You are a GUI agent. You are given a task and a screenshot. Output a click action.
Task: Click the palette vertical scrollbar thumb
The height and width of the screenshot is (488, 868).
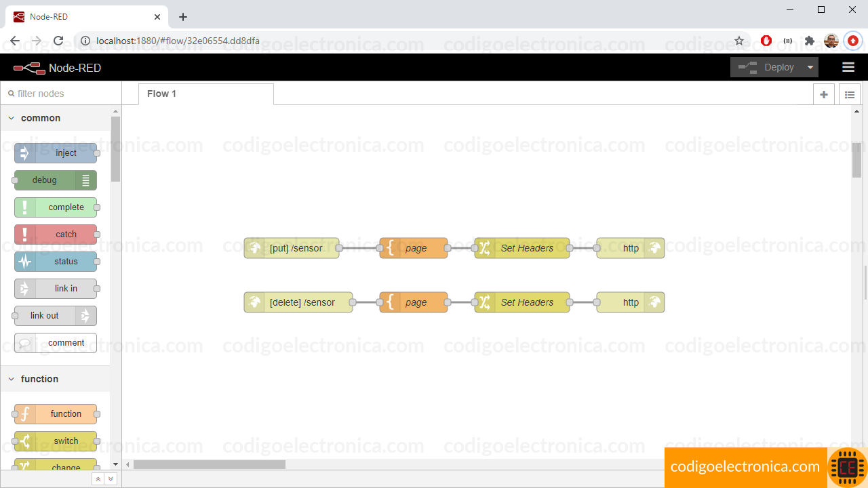(x=115, y=149)
